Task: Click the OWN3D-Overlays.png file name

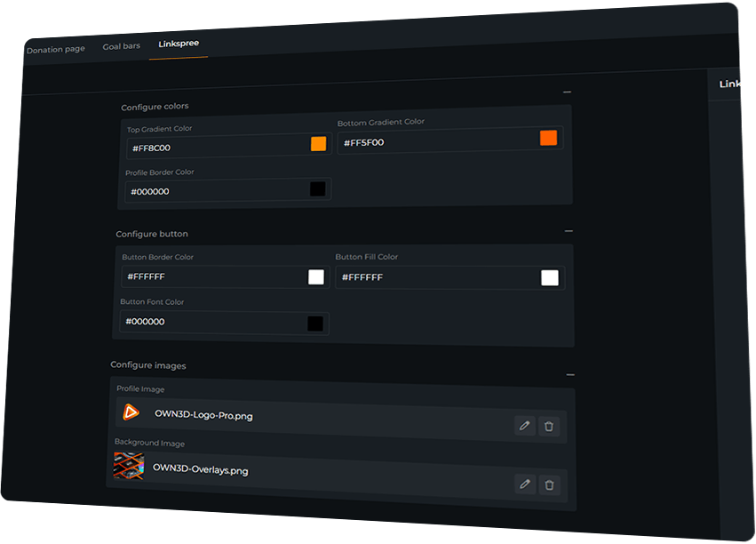Action: tap(201, 469)
